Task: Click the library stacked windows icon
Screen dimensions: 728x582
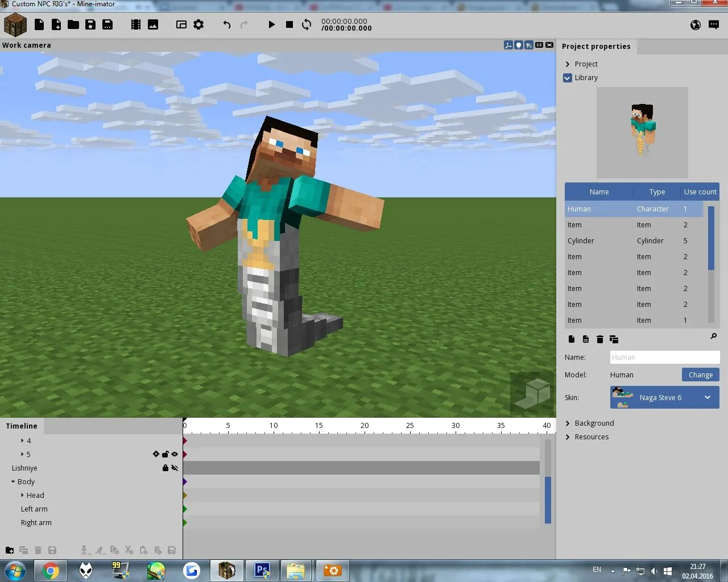Action: point(614,339)
